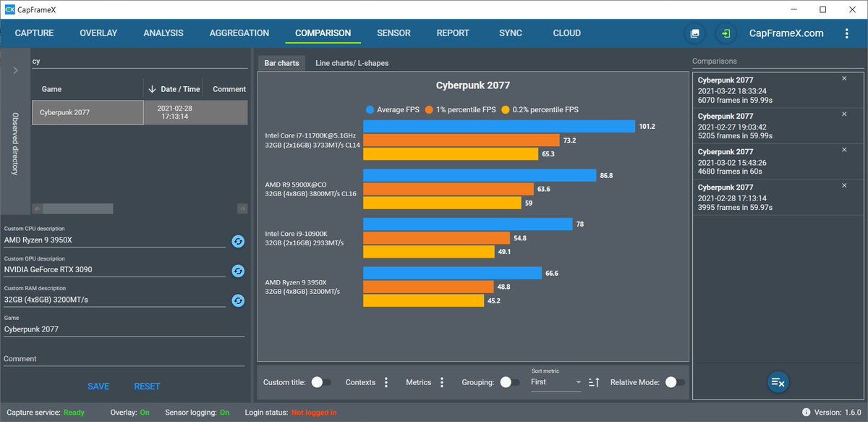
Task: Select the COMPARISON tab
Action: click(323, 33)
